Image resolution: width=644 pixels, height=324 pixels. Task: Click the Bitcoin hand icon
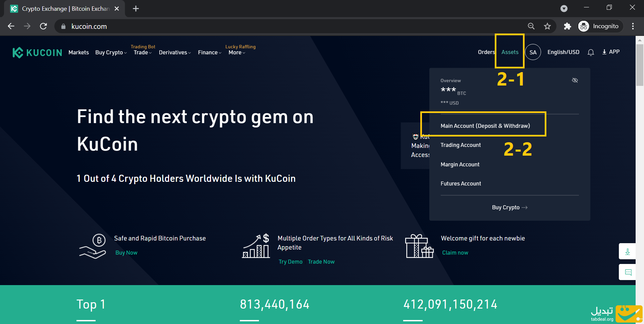[93, 246]
